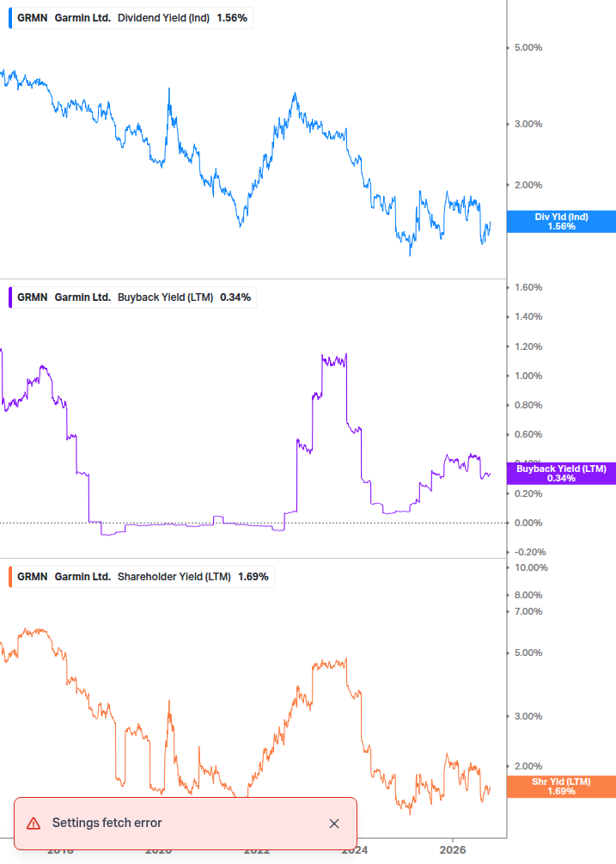Click the 5.00% label on dividend yield axis
616x864 pixels.
click(x=528, y=48)
